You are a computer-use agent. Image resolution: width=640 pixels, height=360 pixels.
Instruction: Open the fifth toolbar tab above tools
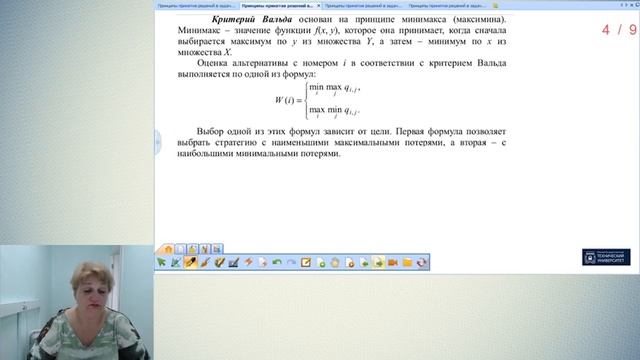coord(217,249)
